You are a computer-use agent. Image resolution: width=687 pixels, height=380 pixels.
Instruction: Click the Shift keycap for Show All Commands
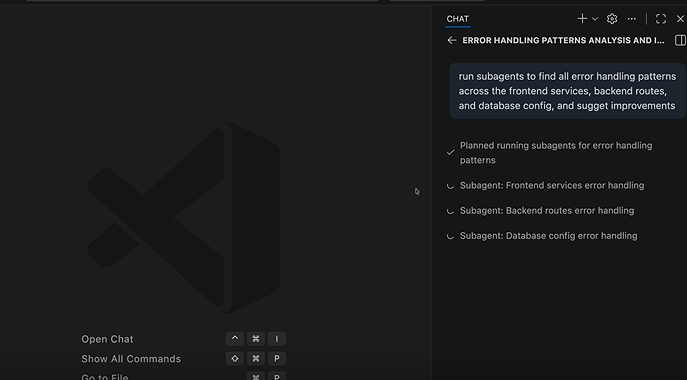pos(235,359)
